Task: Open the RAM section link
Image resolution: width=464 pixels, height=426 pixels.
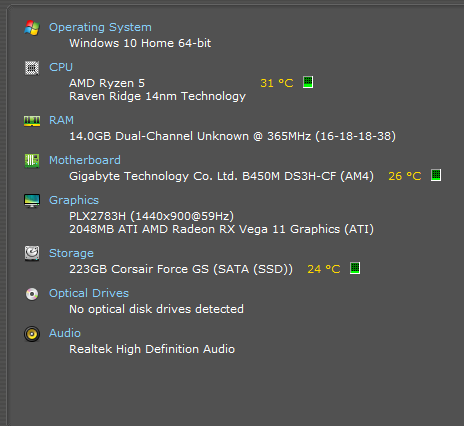Action: pyautogui.click(x=61, y=120)
